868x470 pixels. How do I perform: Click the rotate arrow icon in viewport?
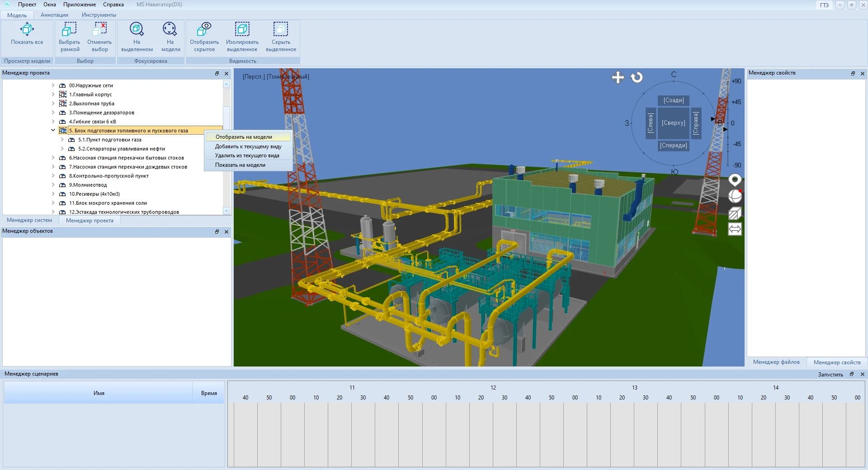[637, 77]
